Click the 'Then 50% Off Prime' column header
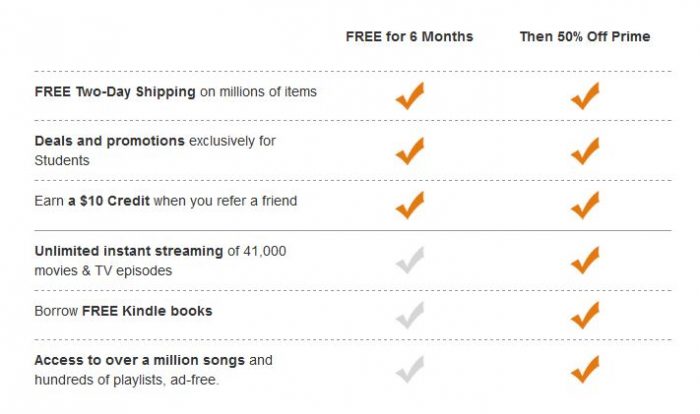The height and width of the screenshot is (414, 700). (584, 37)
